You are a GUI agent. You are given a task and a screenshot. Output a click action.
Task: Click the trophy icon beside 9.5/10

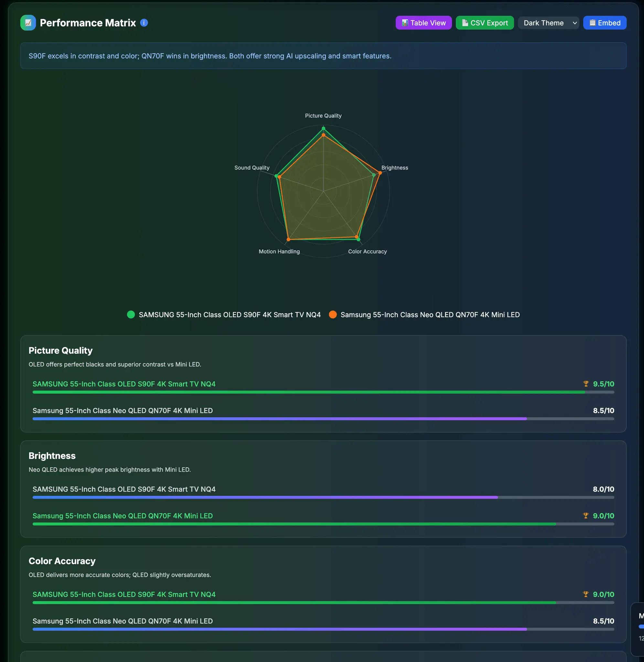point(586,384)
